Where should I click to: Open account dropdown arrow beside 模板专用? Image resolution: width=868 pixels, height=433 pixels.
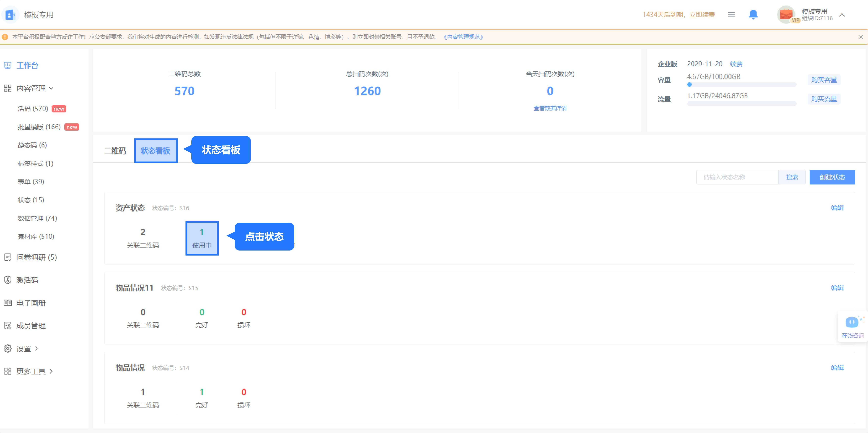point(842,15)
